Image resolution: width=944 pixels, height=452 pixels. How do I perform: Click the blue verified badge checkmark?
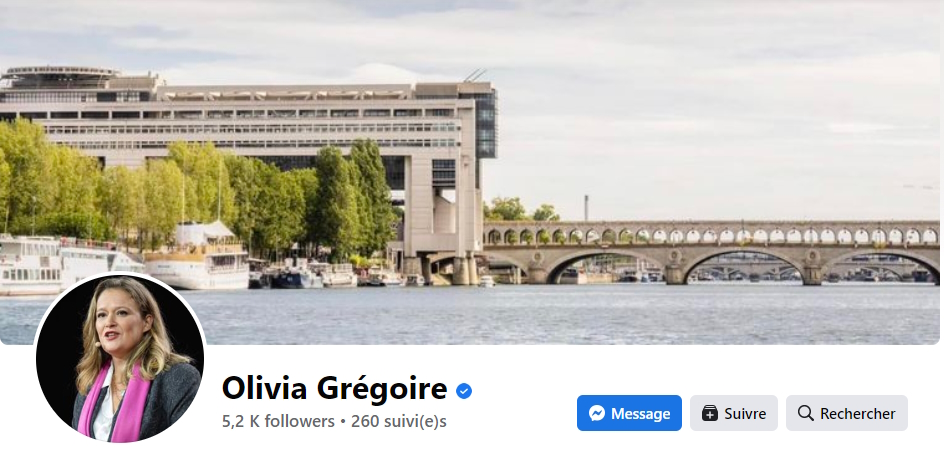pyautogui.click(x=464, y=391)
